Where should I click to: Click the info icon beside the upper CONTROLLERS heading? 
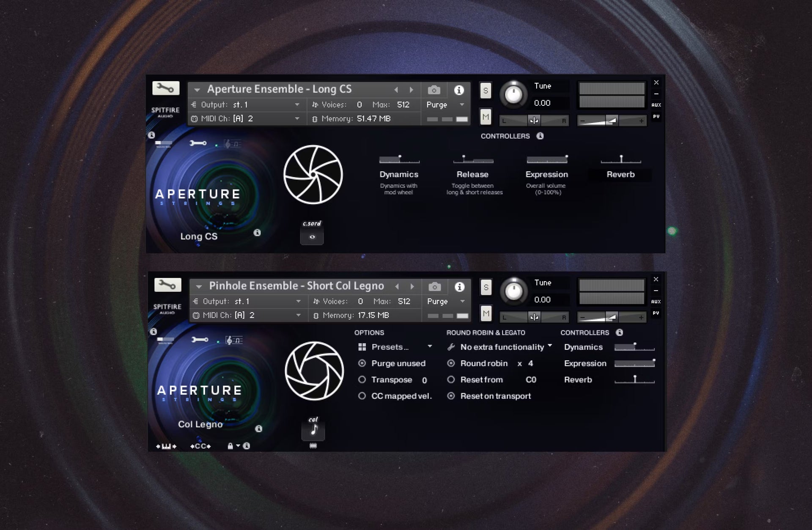click(540, 136)
